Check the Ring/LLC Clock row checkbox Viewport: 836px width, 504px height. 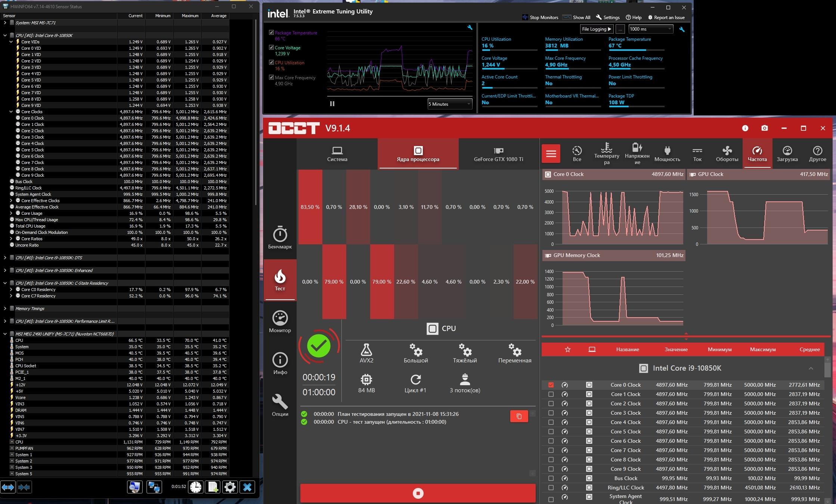coord(551,488)
